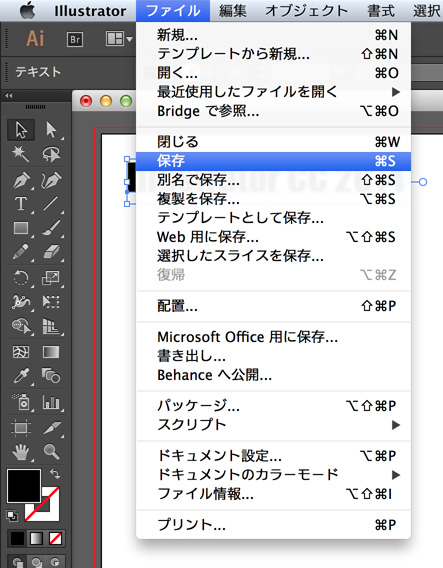Screen dimensions: 443x568
Task: Choose パッケージ... menu item
Action: [274, 406]
